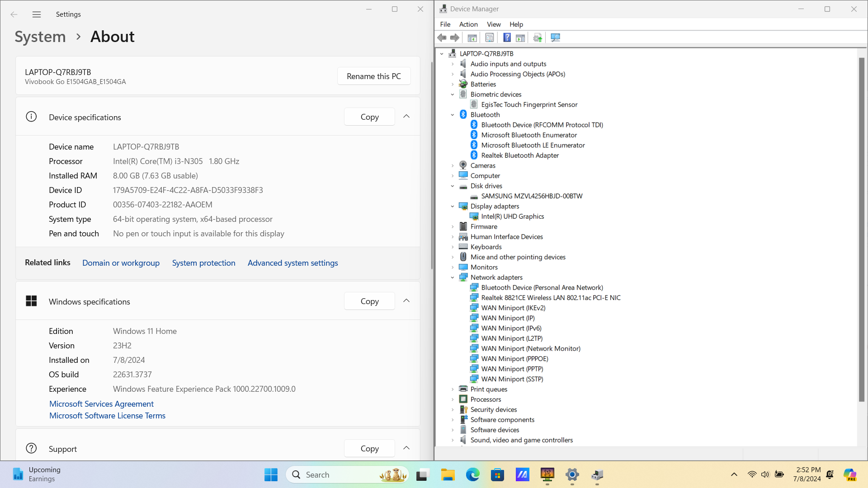Screen dimensions: 868x488
Task: Open Microsoft Services Agreement link
Action: [x=101, y=404]
